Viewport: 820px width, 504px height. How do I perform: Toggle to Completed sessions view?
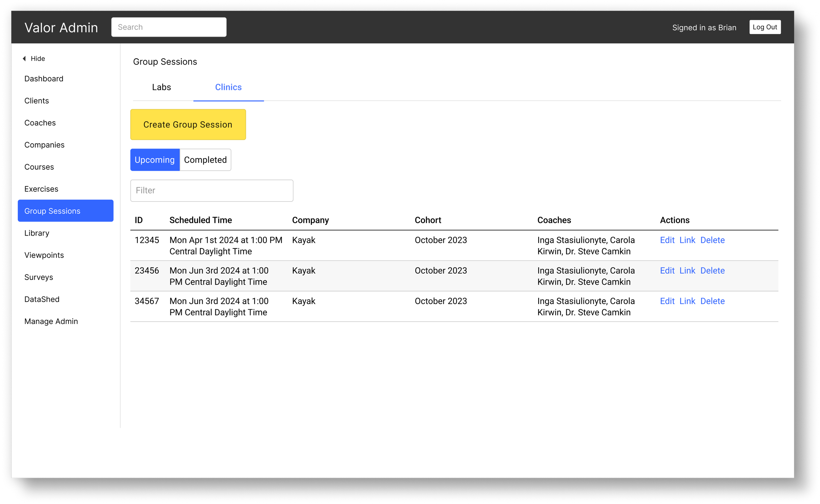click(x=205, y=160)
